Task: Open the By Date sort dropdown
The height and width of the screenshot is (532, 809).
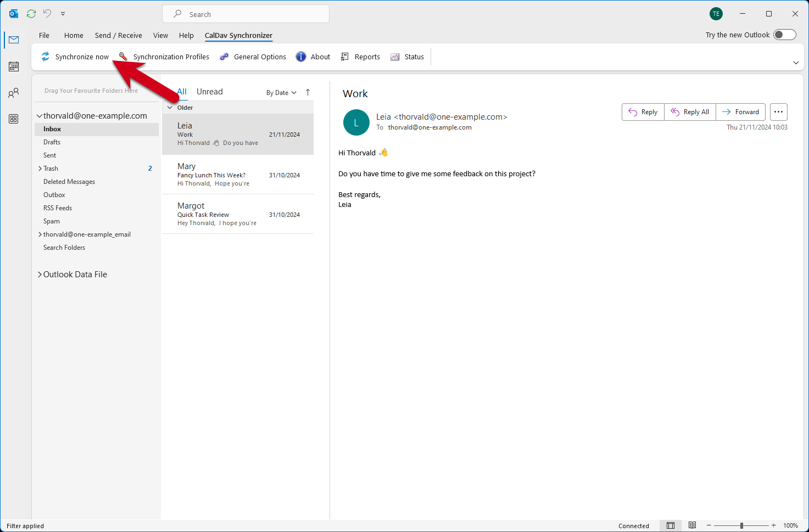Action: 281,92
